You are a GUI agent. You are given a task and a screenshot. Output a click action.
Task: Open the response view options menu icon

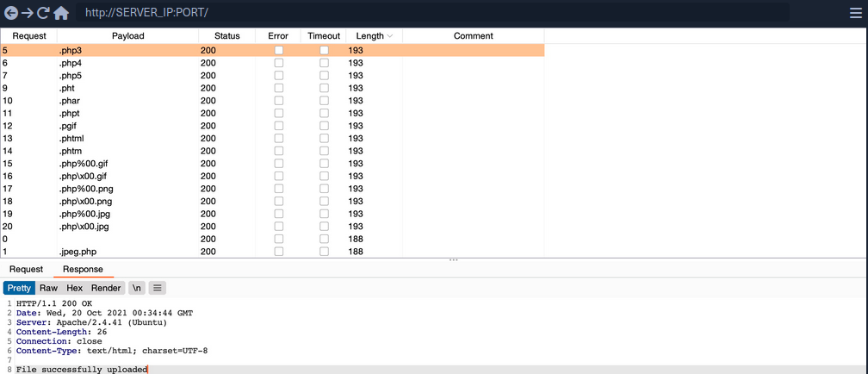158,288
